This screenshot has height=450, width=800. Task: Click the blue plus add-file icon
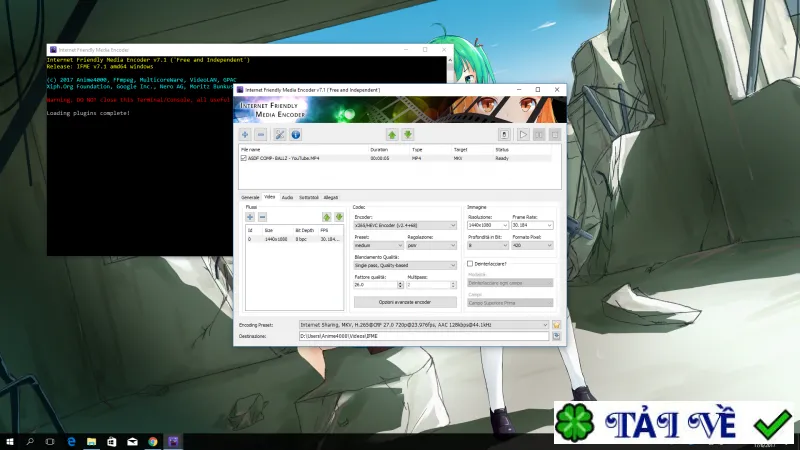(x=245, y=135)
